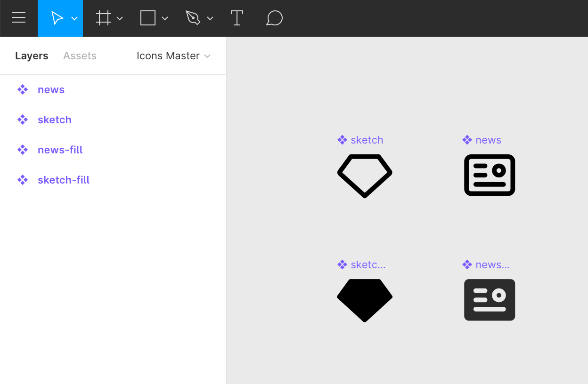Click component icon beside news-fill layer
588x384 pixels.
coord(23,150)
